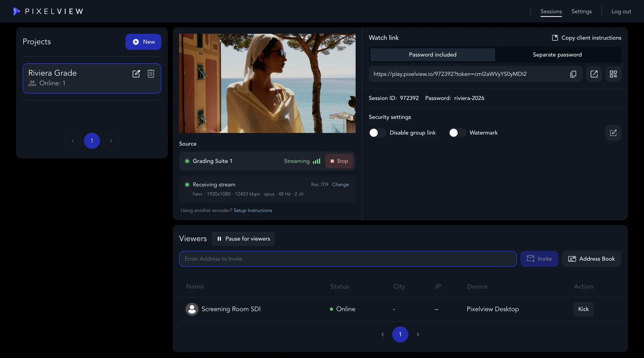The height and width of the screenshot is (358, 644).
Task: Select the Riviera Grade project card
Action: tap(92, 78)
